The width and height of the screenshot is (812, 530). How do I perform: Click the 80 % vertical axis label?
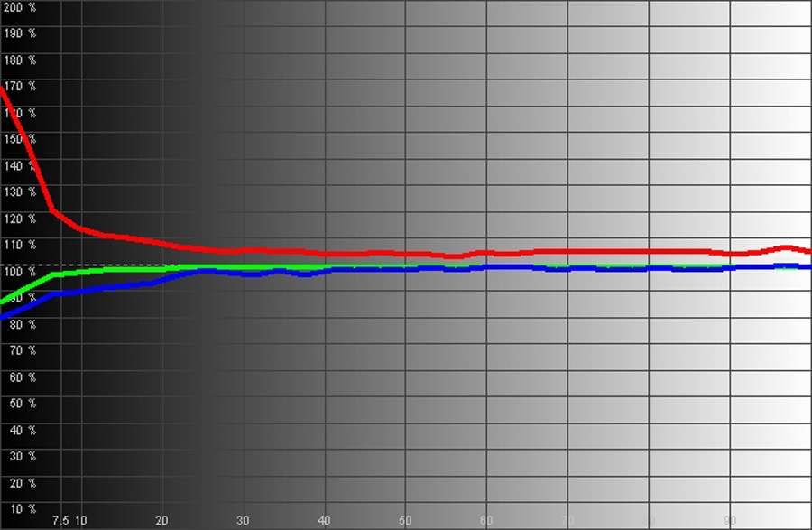point(18,324)
